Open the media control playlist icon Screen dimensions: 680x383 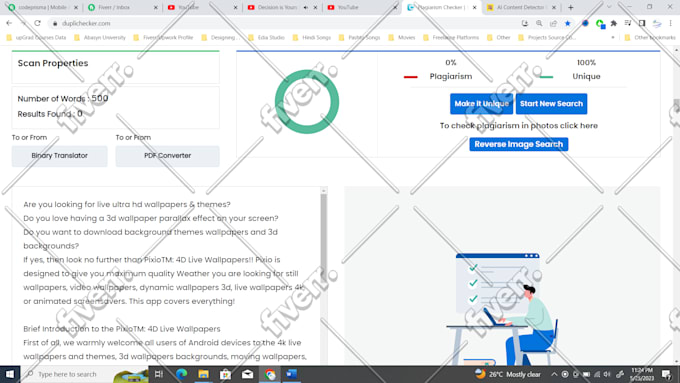(628, 23)
